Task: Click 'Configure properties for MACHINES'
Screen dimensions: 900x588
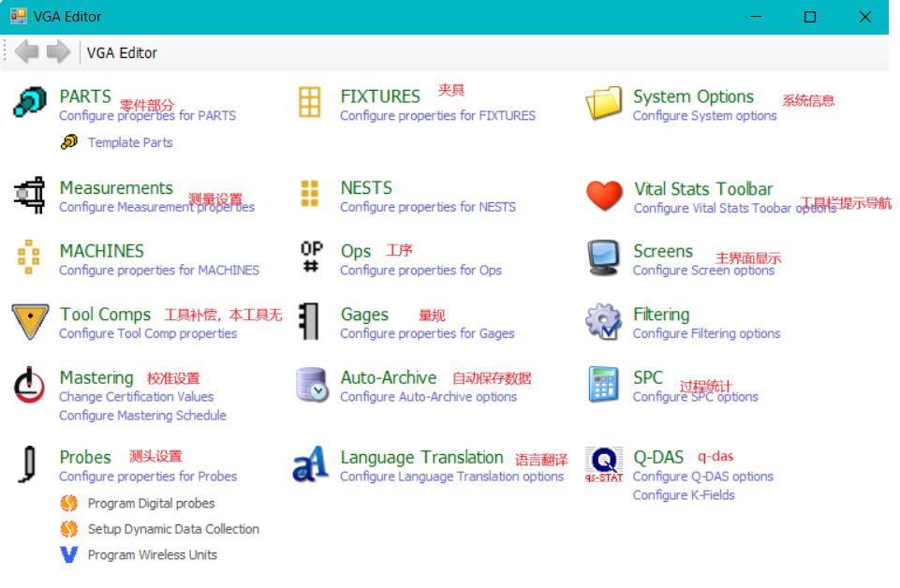Action: click(159, 271)
